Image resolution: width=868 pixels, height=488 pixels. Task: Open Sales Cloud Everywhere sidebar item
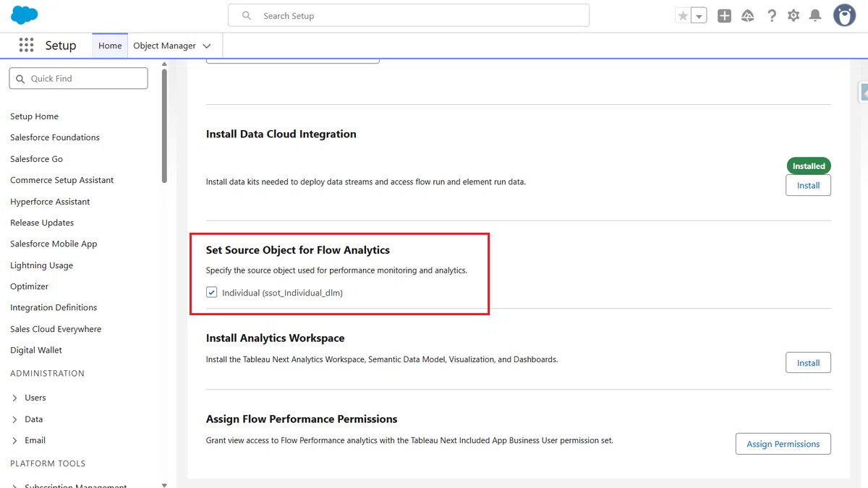coord(56,329)
